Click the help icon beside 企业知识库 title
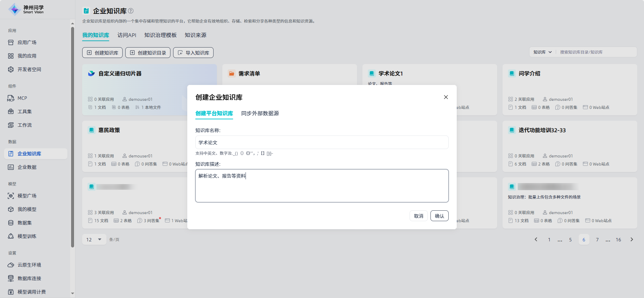This screenshot has height=298, width=644. (x=131, y=11)
